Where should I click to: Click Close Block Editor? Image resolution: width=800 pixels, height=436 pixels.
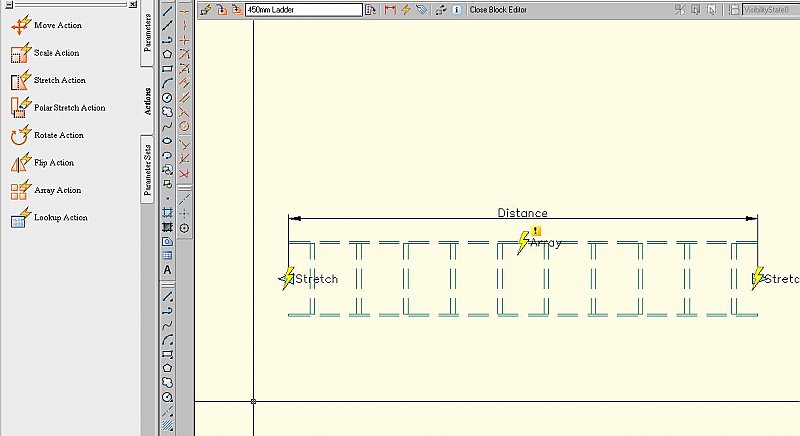(498, 10)
